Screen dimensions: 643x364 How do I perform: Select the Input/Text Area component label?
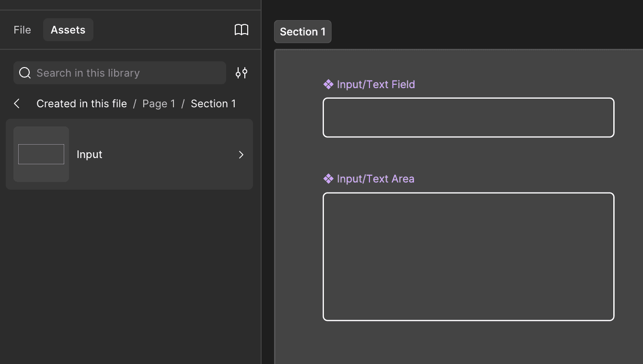[x=376, y=178]
